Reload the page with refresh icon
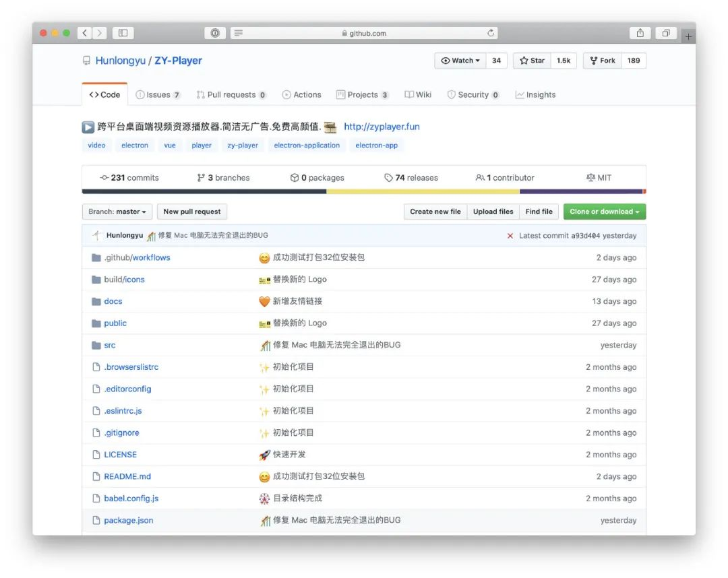This screenshot has width=728, height=578. [491, 33]
